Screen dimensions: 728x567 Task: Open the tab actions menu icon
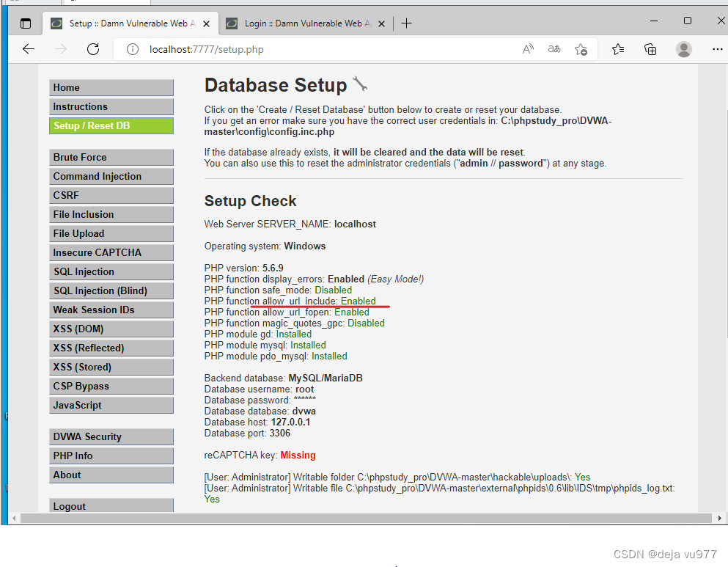pos(26,23)
